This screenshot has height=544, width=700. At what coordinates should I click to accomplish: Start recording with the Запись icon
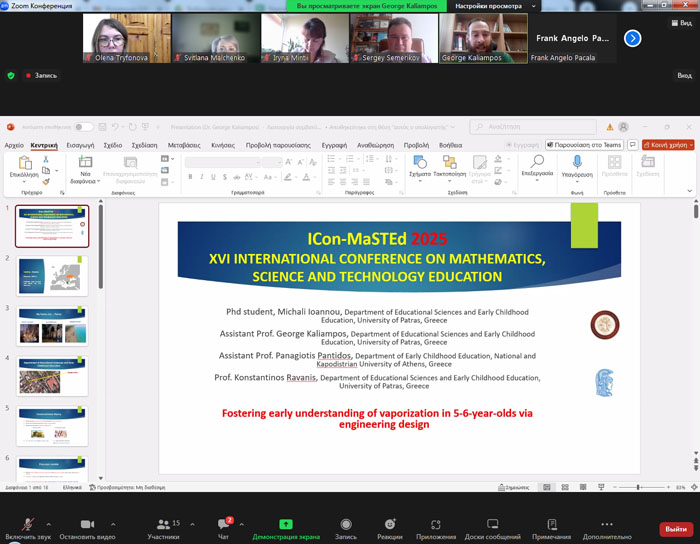point(346,524)
